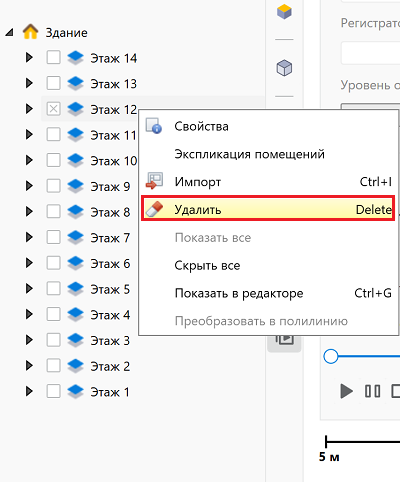Select the gray wireframe cube icon
Viewport: 400px width, 482px height.
click(284, 68)
